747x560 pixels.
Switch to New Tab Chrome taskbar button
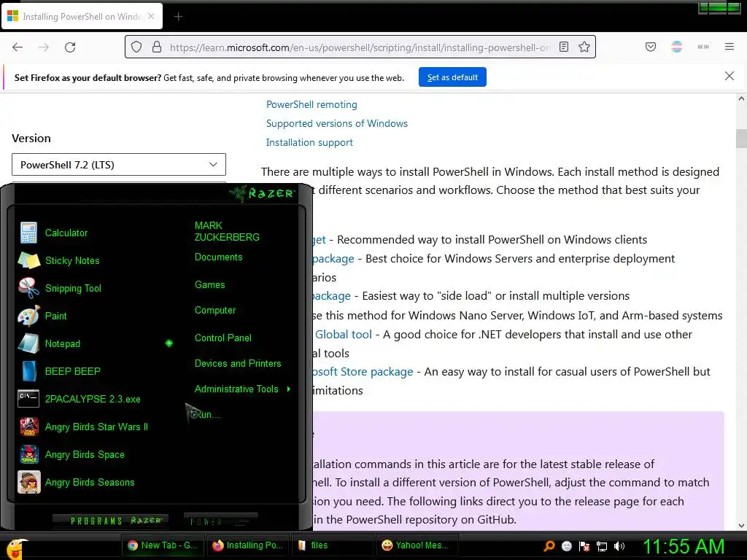(x=163, y=545)
